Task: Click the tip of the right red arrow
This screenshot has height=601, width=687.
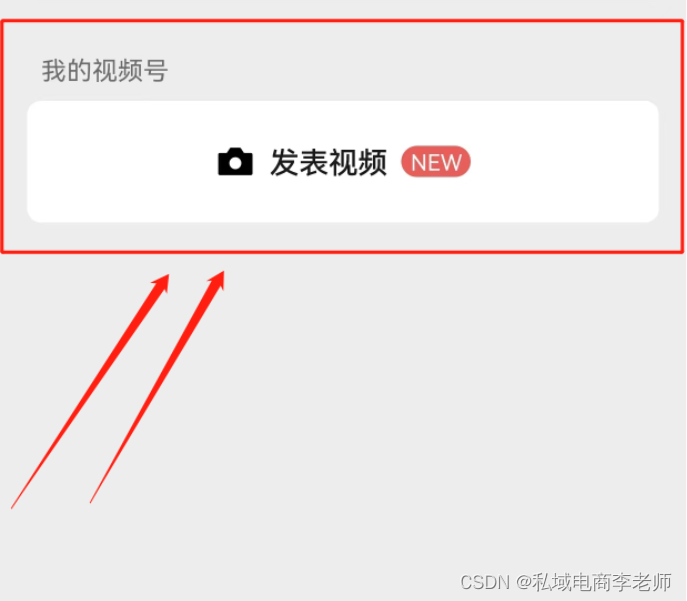Action: click(223, 272)
